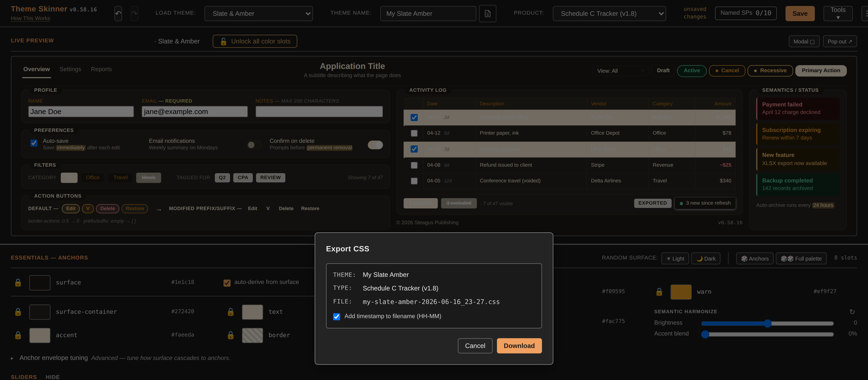Click Cancel in Export CSS dialog

(x=475, y=346)
